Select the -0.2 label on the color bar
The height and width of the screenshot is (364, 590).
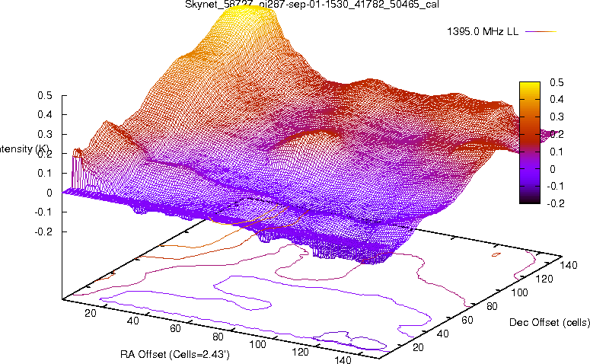[x=555, y=203]
